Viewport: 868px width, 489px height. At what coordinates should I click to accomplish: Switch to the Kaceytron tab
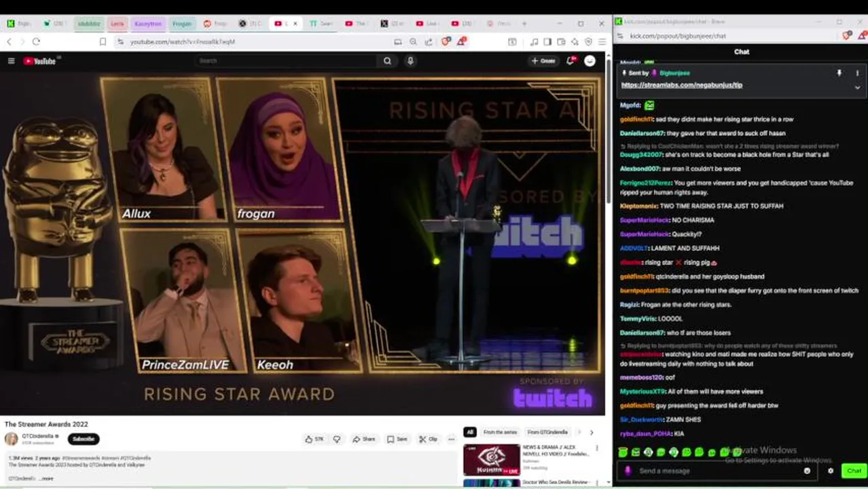148,24
